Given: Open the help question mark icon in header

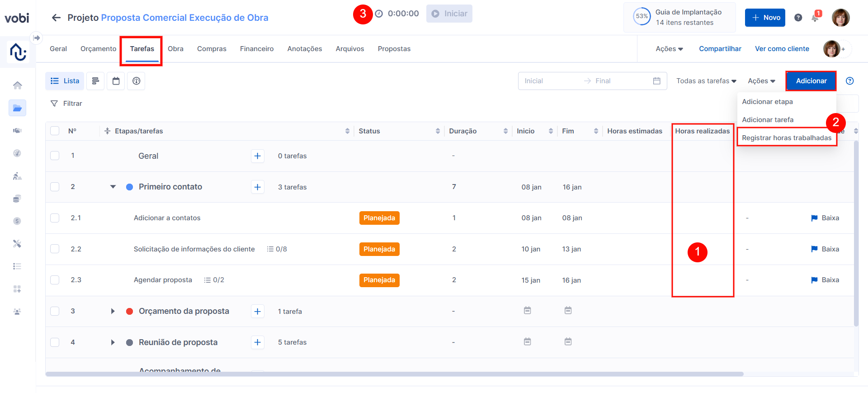Looking at the screenshot, I should 798,18.
